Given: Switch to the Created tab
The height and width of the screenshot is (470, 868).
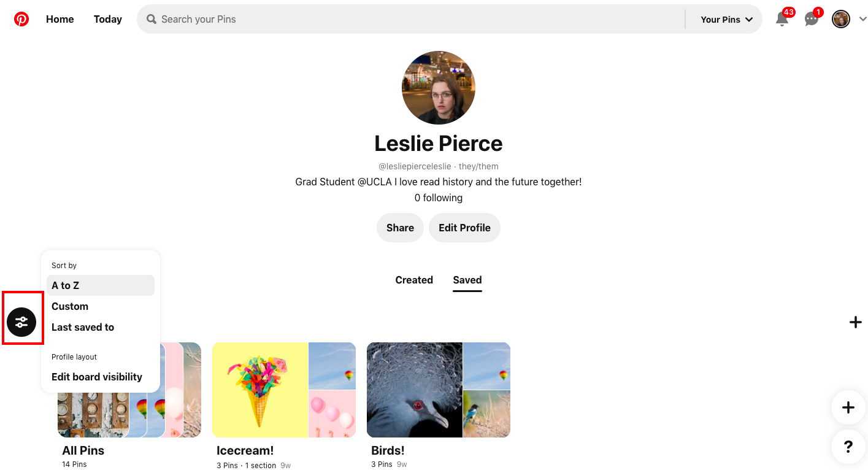Looking at the screenshot, I should click(414, 280).
